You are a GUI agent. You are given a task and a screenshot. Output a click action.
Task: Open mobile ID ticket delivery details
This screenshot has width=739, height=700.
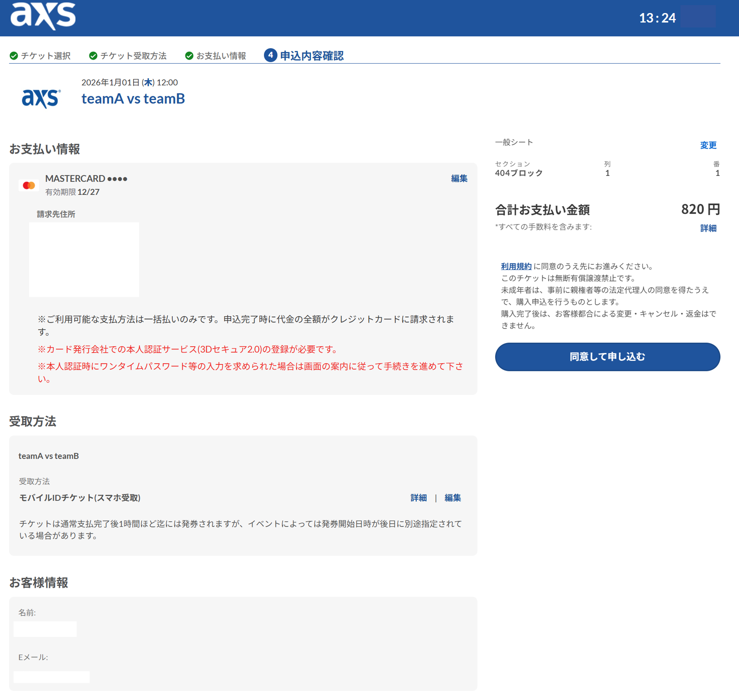click(418, 498)
